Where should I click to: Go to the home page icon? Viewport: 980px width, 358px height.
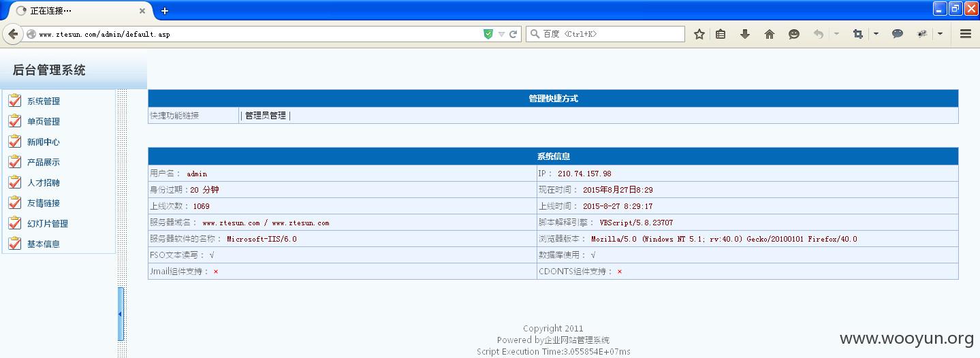coord(770,34)
